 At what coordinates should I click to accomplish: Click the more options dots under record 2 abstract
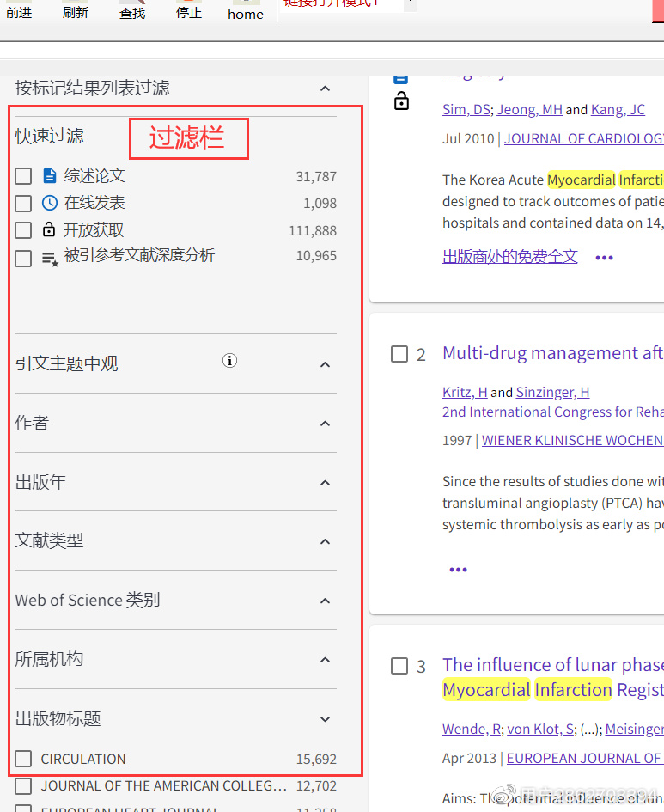pos(458,570)
